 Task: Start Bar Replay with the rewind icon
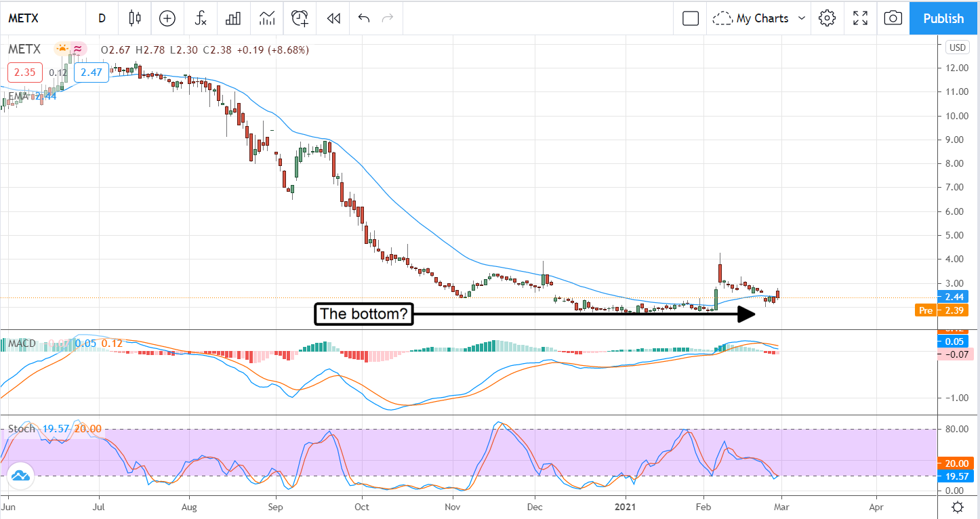pos(333,18)
